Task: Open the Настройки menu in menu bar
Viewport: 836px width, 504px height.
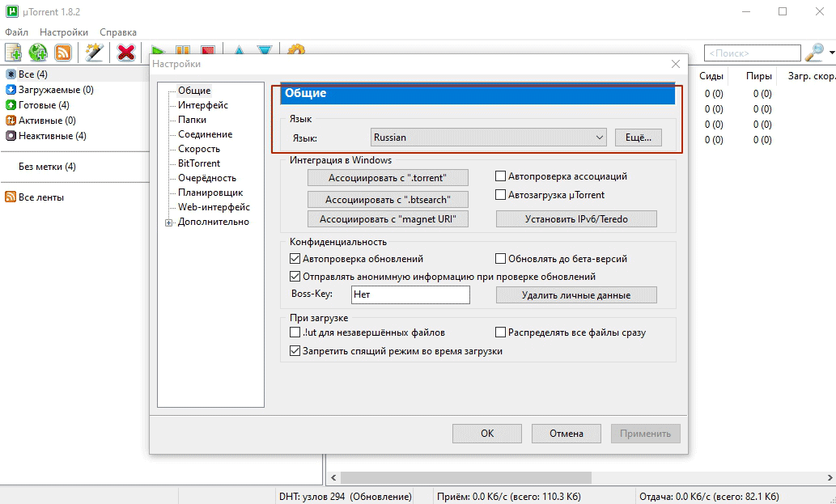Action: click(64, 32)
